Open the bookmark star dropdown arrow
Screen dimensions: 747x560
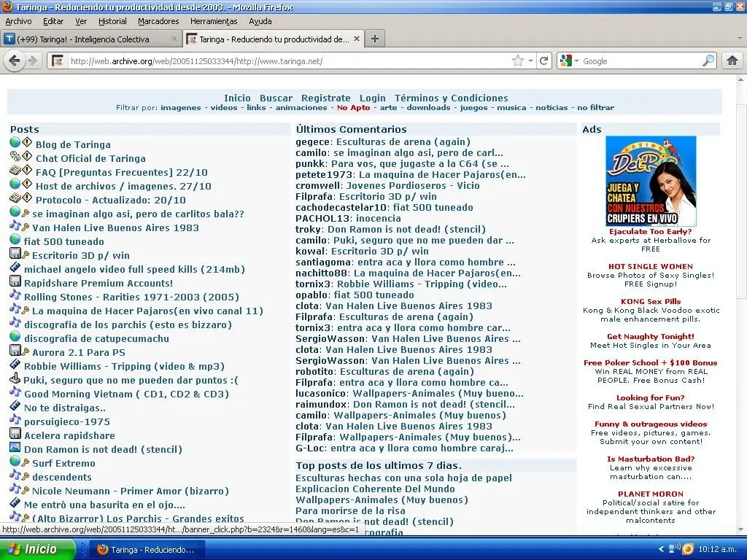(530, 61)
